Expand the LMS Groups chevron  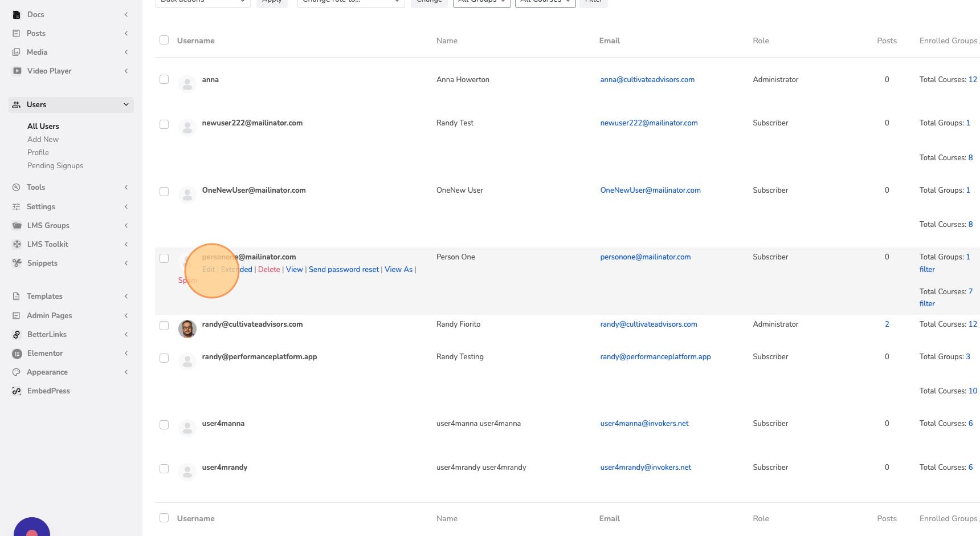click(126, 225)
